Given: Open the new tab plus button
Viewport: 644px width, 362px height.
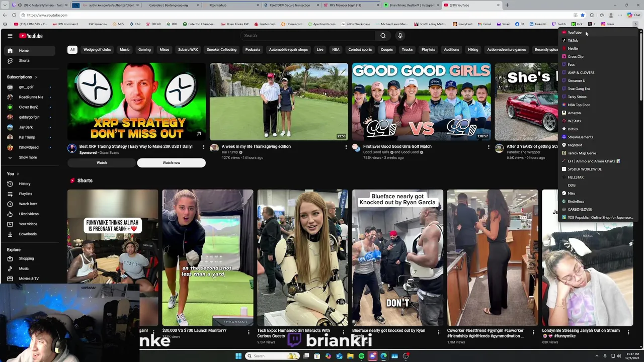Looking at the screenshot, I should (x=507, y=5).
